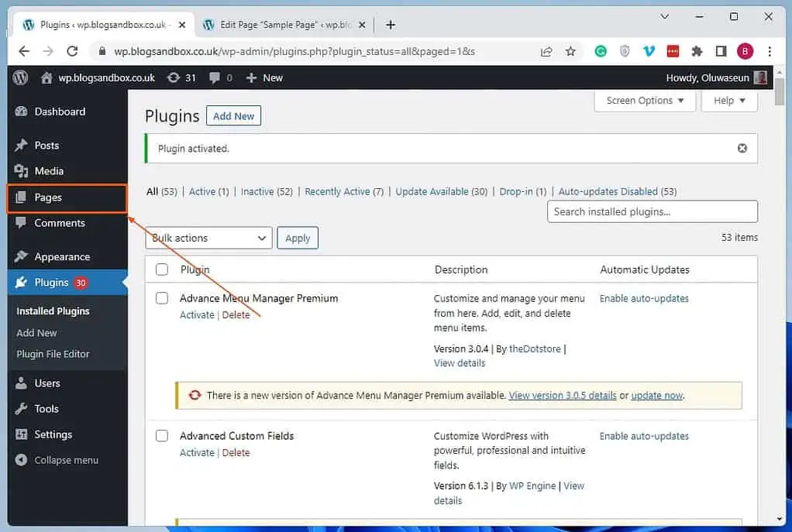Open the blue V extension icon

[x=649, y=51]
